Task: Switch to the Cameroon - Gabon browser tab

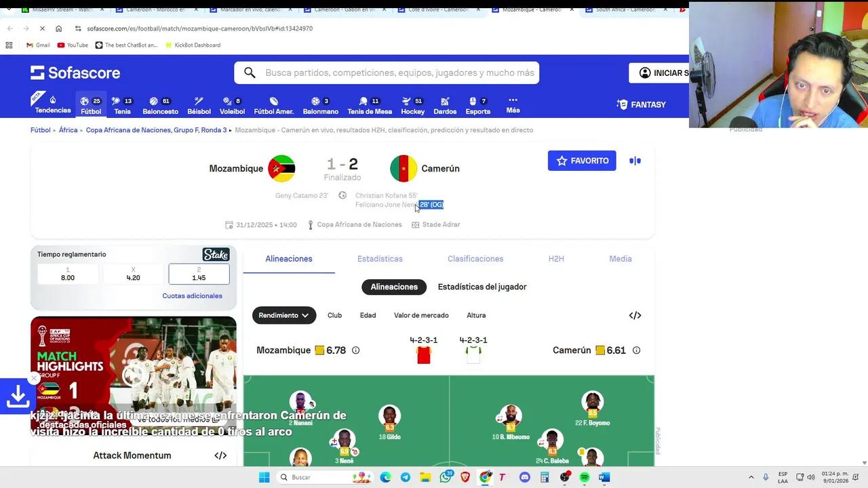Action: click(x=344, y=9)
